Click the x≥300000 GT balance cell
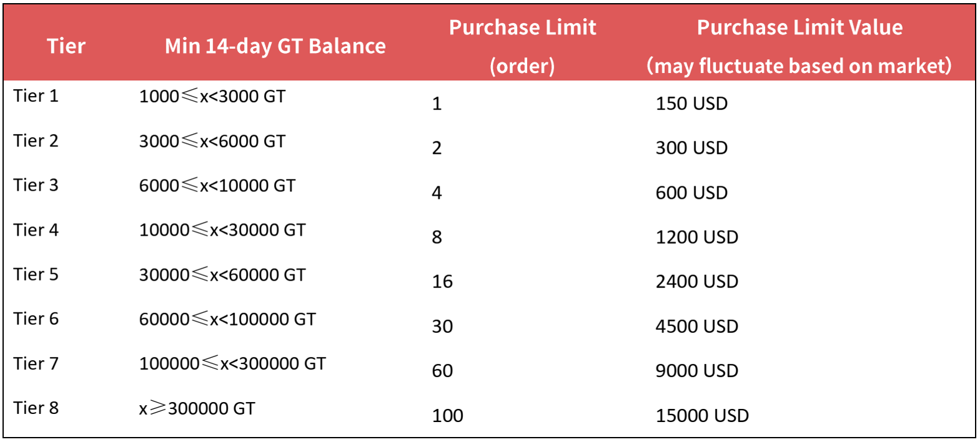 point(197,408)
